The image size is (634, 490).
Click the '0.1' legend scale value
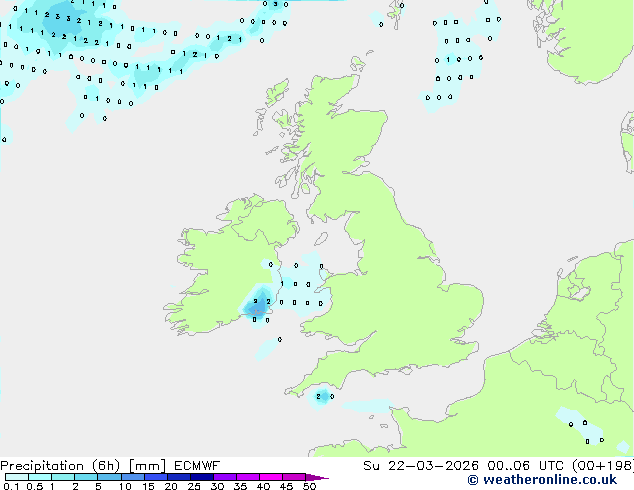[11, 486]
